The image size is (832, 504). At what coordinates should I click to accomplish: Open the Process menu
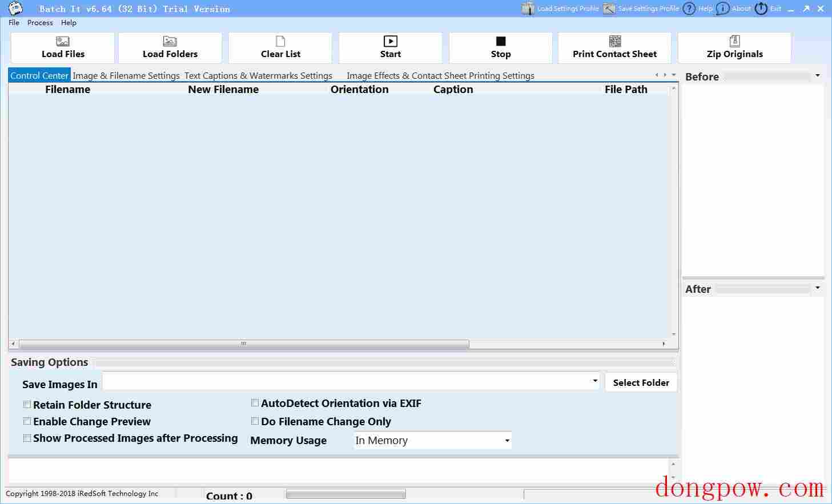(40, 23)
